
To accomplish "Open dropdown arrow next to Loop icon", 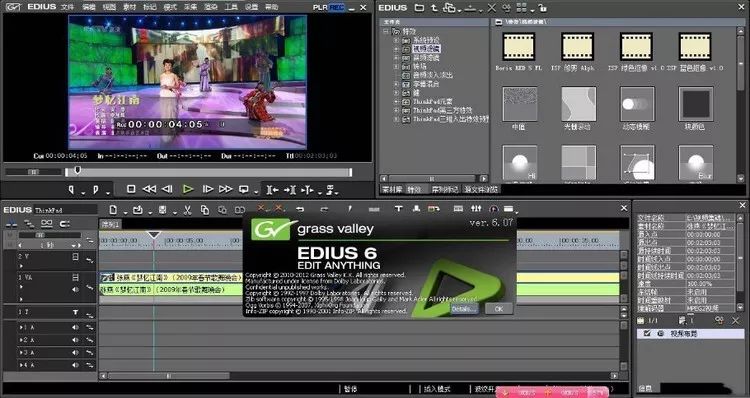I will (256, 193).
